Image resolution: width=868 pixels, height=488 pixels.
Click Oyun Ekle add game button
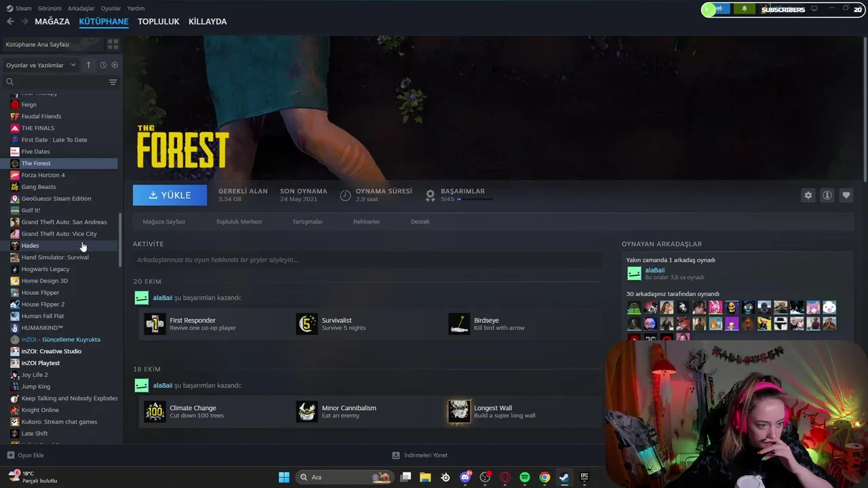point(25,455)
